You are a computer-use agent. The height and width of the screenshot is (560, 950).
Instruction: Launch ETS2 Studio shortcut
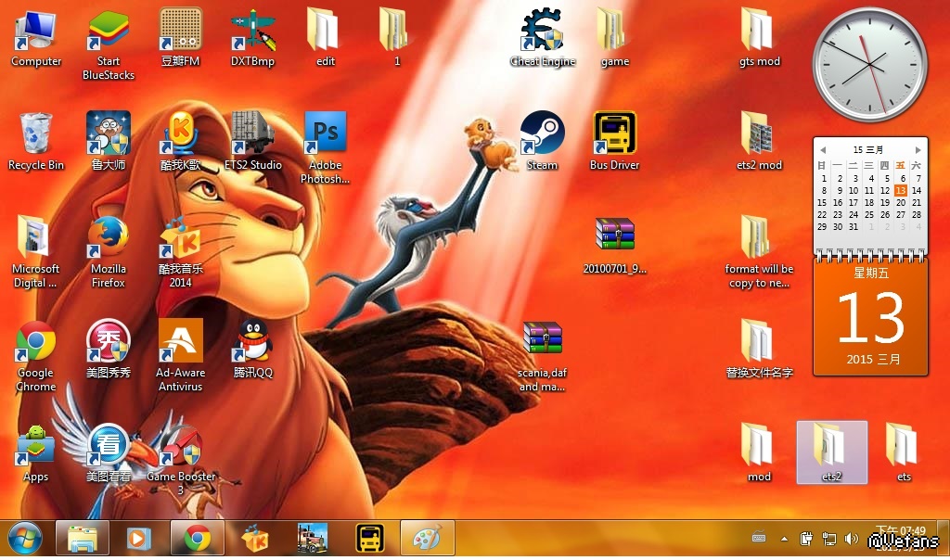[x=252, y=142]
